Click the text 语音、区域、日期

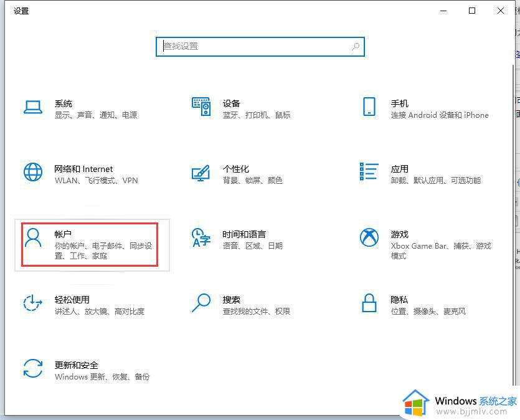point(253,246)
